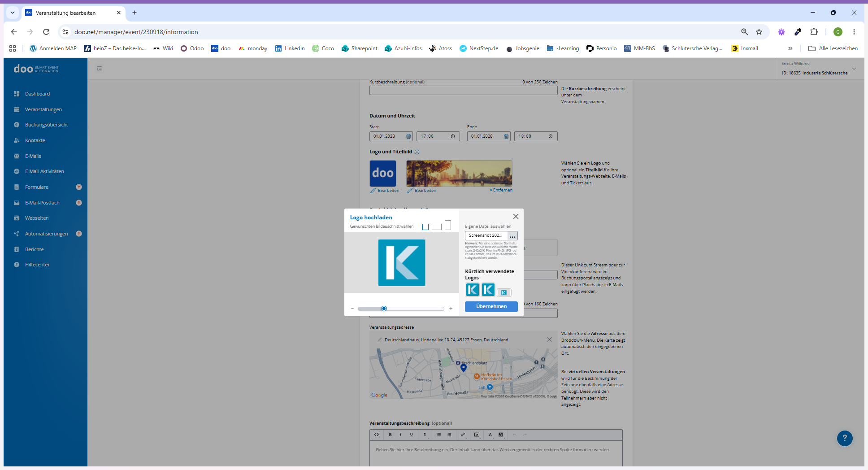The height and width of the screenshot is (470, 868).
Task: Choose the second recently used logo
Action: coord(488,290)
